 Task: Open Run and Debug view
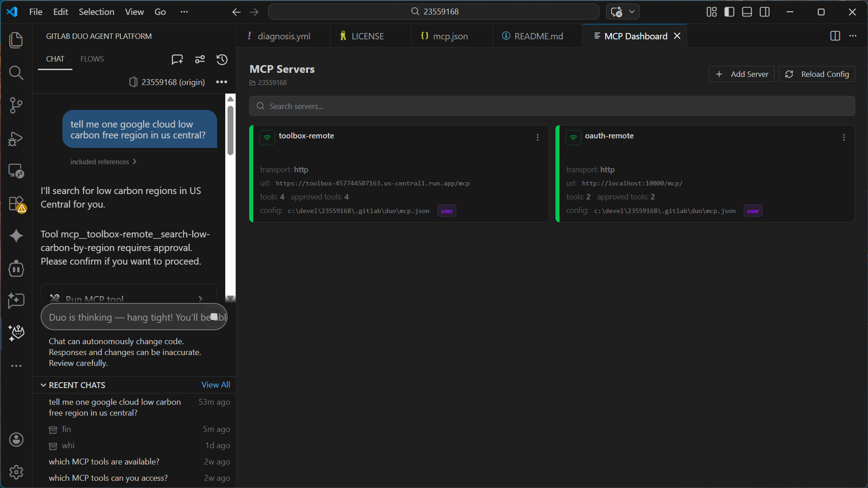click(x=16, y=138)
